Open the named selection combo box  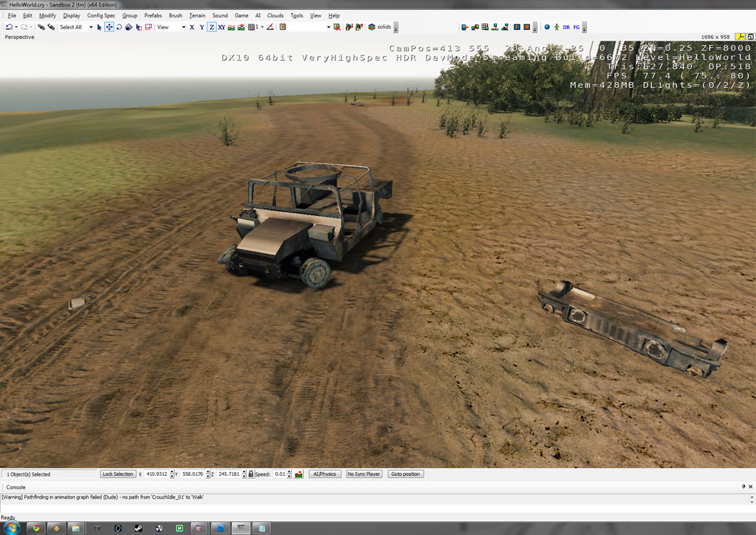pos(310,27)
